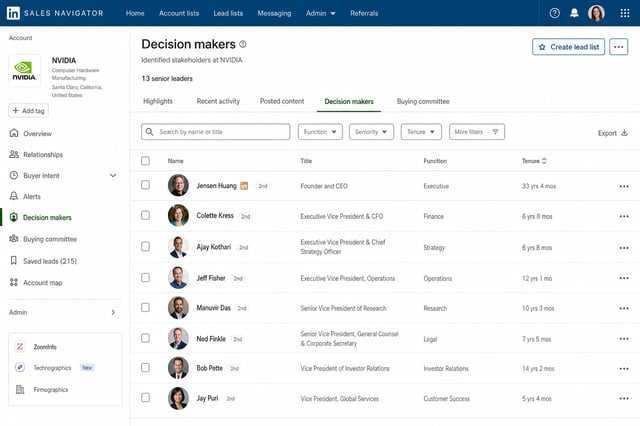The image size is (640, 426).
Task: Check the box for Manuvir Das
Action: pyautogui.click(x=145, y=307)
